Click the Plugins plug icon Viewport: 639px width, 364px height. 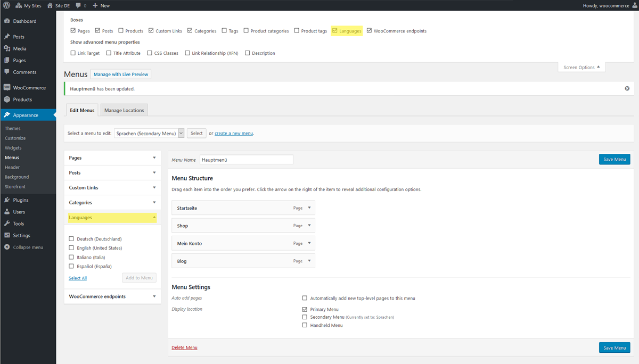7,200
